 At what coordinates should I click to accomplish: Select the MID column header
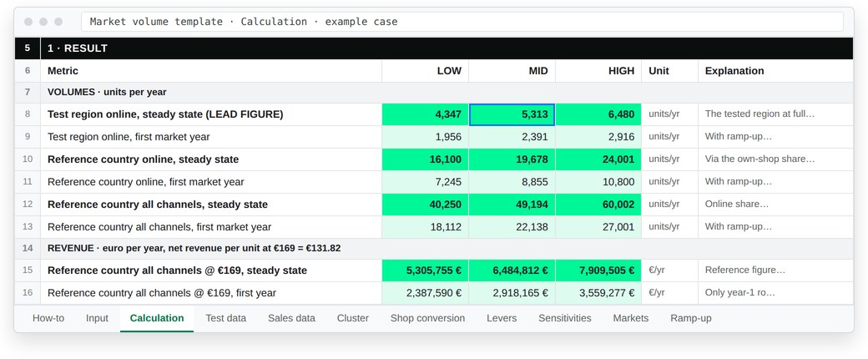point(512,71)
